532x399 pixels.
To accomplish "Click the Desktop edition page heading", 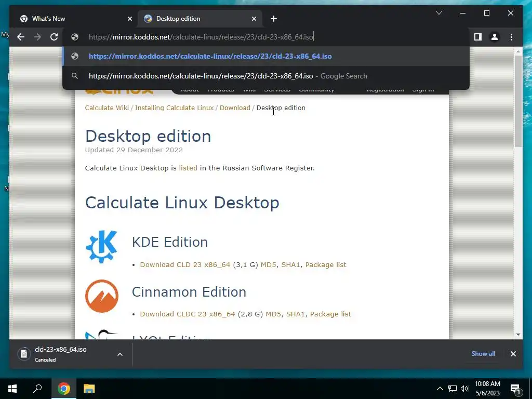I will click(148, 136).
